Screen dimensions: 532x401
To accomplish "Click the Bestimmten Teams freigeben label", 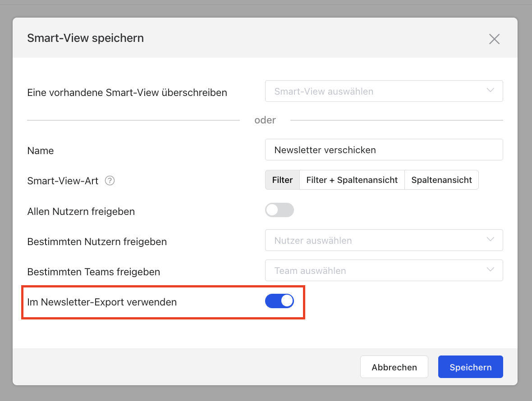I will click(x=93, y=272).
